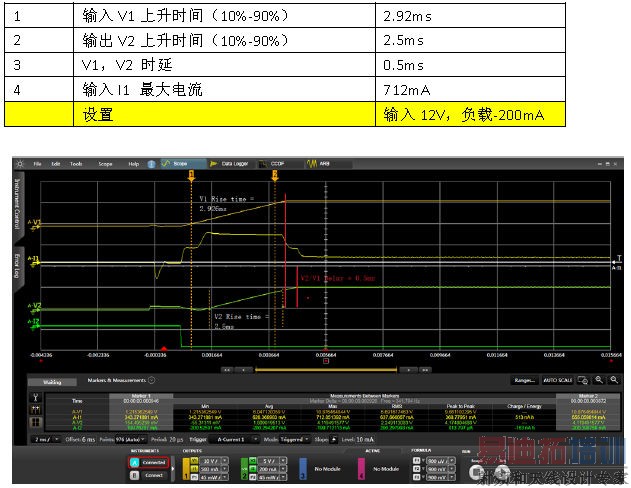631x488 pixels.
Task: Switch to the ARB tab
Action: coord(328,163)
